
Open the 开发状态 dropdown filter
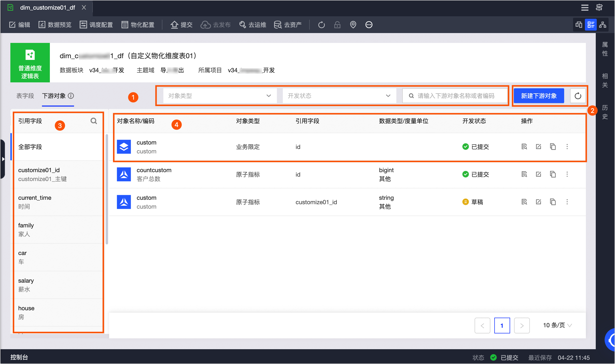coord(339,96)
